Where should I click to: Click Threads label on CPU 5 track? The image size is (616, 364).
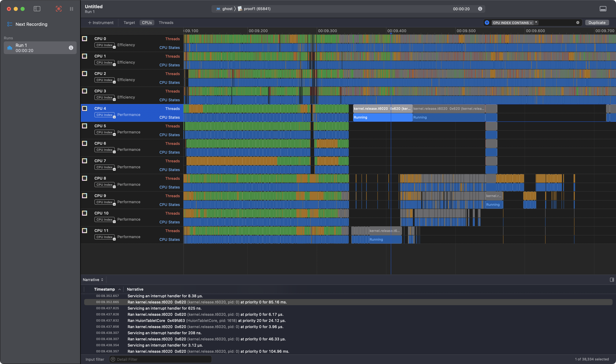coord(172,126)
